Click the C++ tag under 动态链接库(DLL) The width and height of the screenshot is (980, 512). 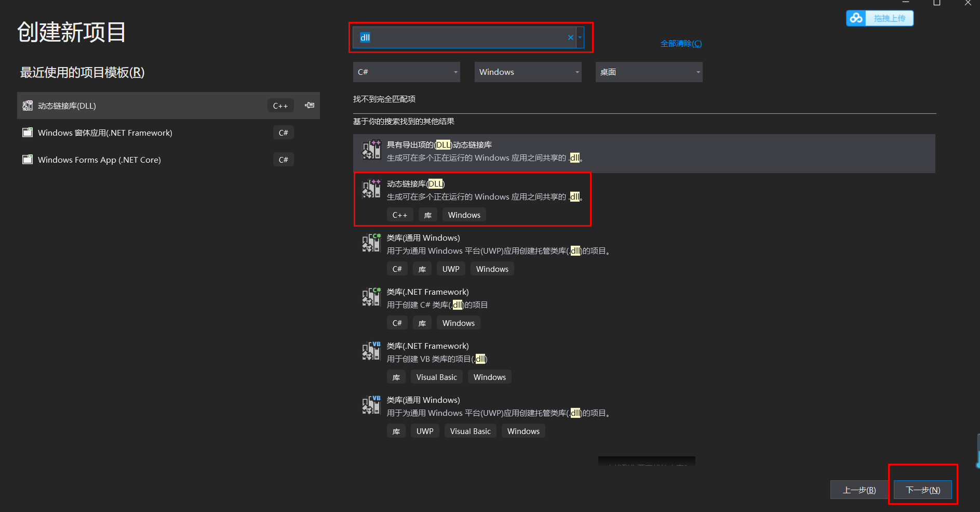pyautogui.click(x=400, y=214)
